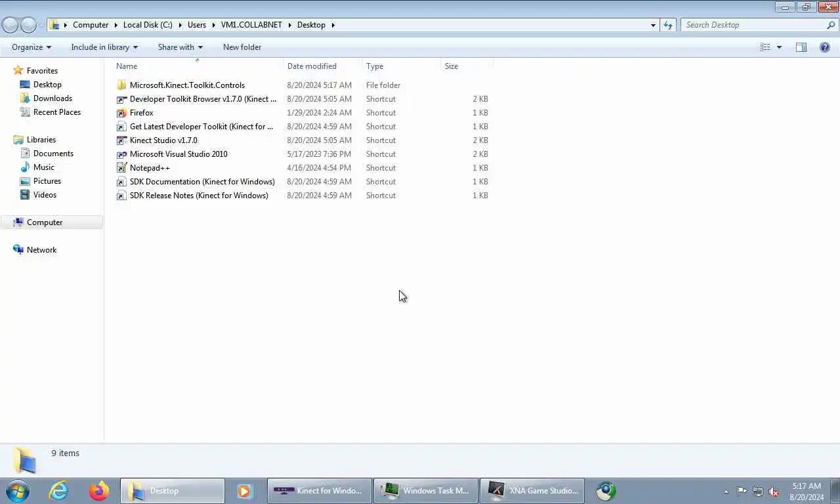Screen dimensions: 840x504
Task: Open the Share with menu
Action: coord(180,47)
